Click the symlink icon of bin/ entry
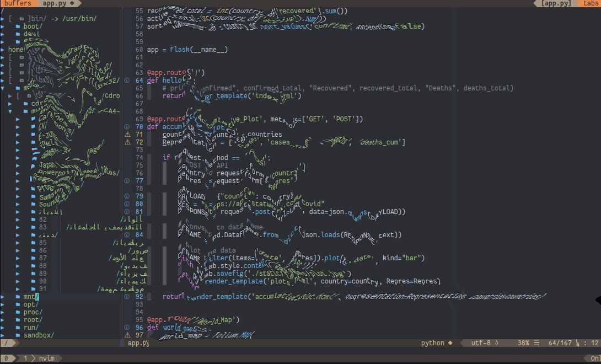The width and height of the screenshot is (601, 364). (22, 19)
